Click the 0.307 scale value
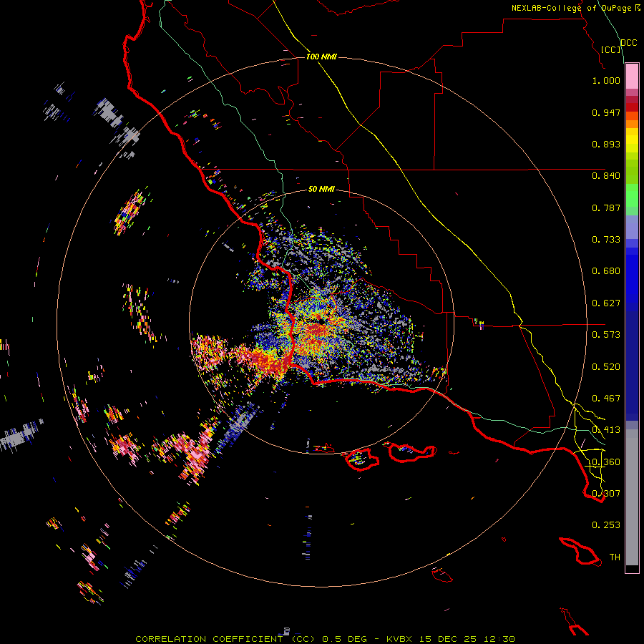This screenshot has width=644, height=644. pos(606,494)
